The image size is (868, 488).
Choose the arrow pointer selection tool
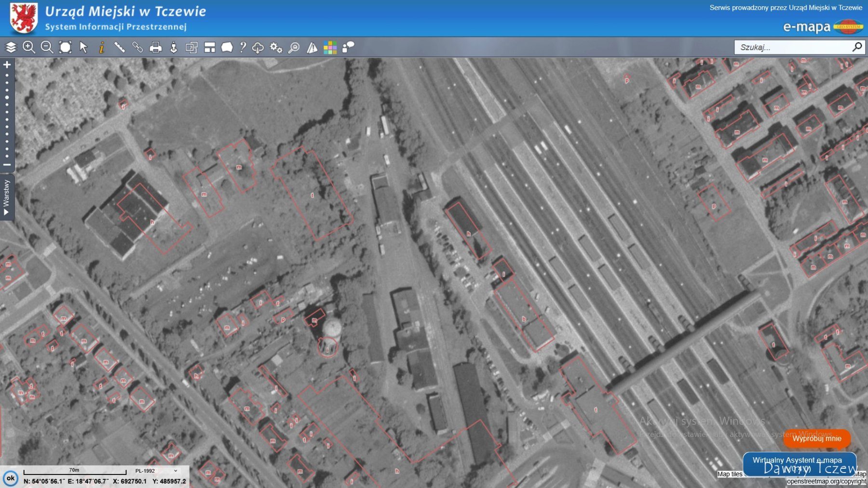coord(83,47)
